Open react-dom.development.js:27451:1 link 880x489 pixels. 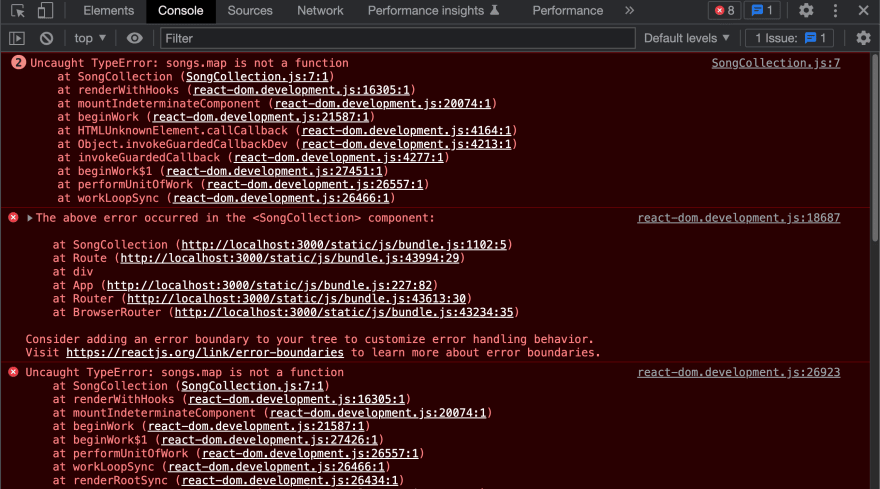(x=274, y=171)
